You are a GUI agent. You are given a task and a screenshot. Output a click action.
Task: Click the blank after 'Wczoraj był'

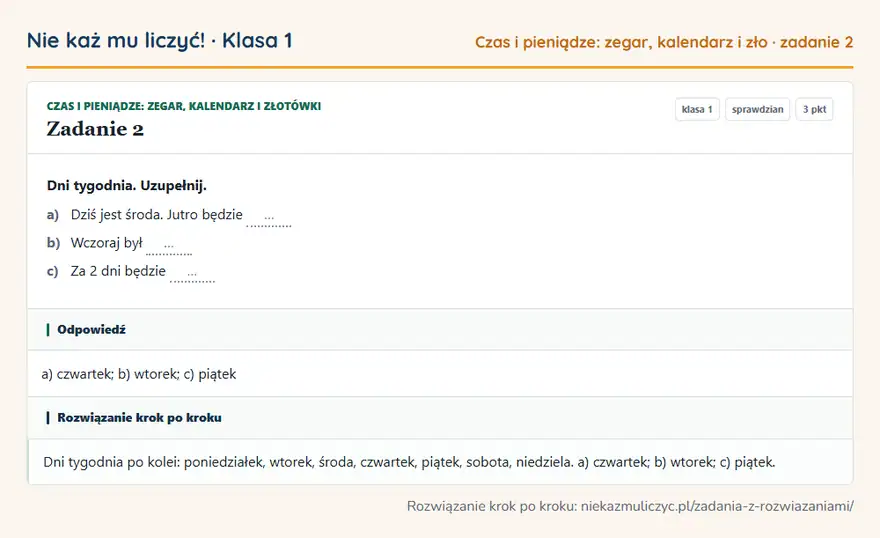pos(169,245)
